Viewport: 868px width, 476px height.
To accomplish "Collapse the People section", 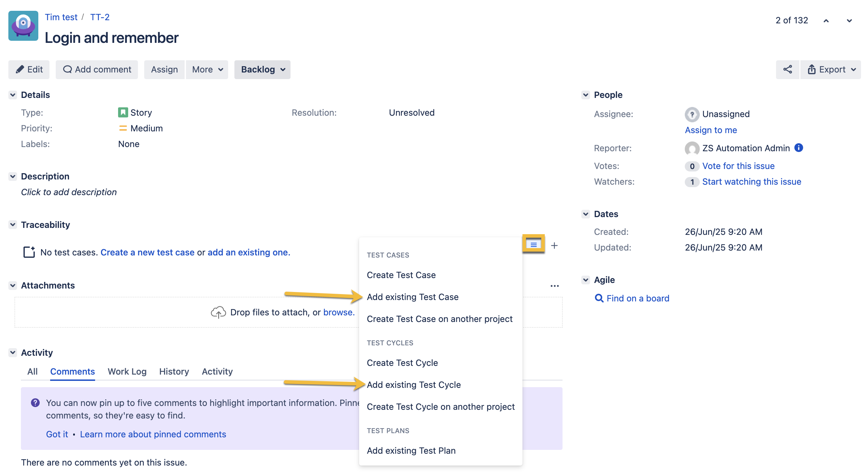I will pyautogui.click(x=586, y=95).
